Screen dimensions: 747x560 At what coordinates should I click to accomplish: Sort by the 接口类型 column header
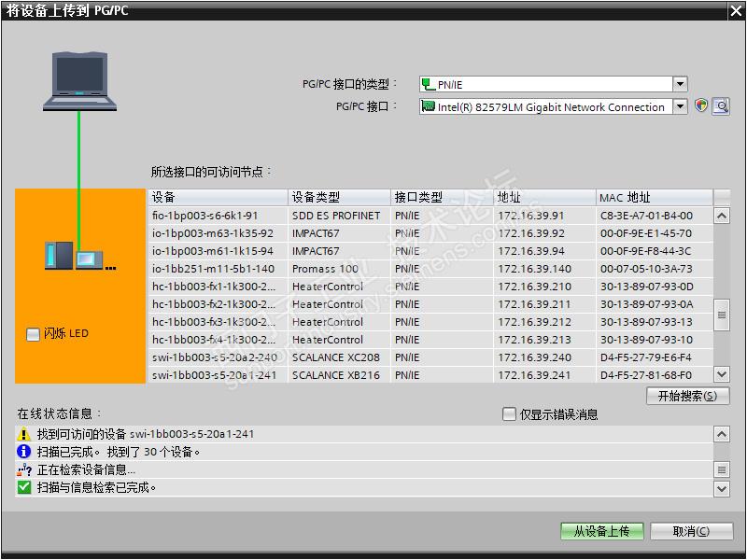tap(442, 197)
